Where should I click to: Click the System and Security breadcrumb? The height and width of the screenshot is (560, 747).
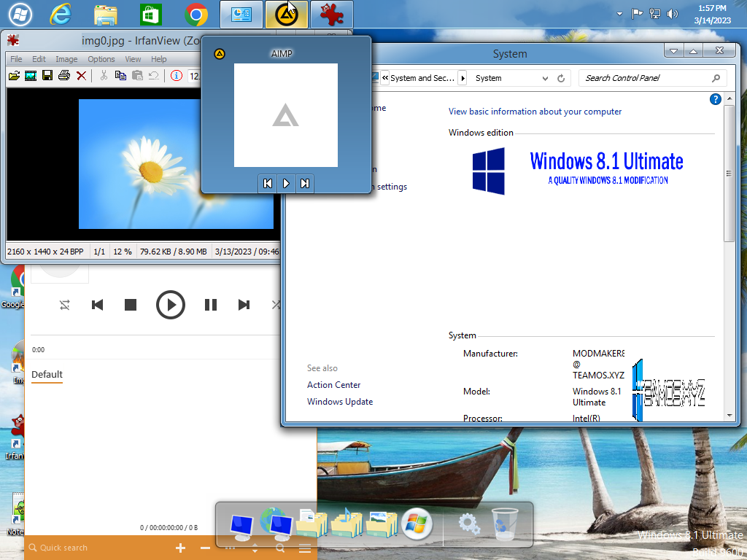[422, 78]
